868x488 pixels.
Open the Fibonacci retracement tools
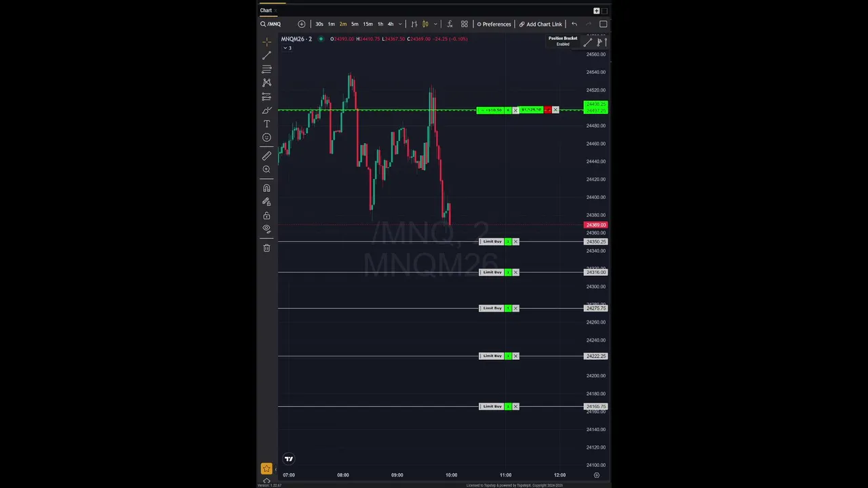tap(267, 69)
